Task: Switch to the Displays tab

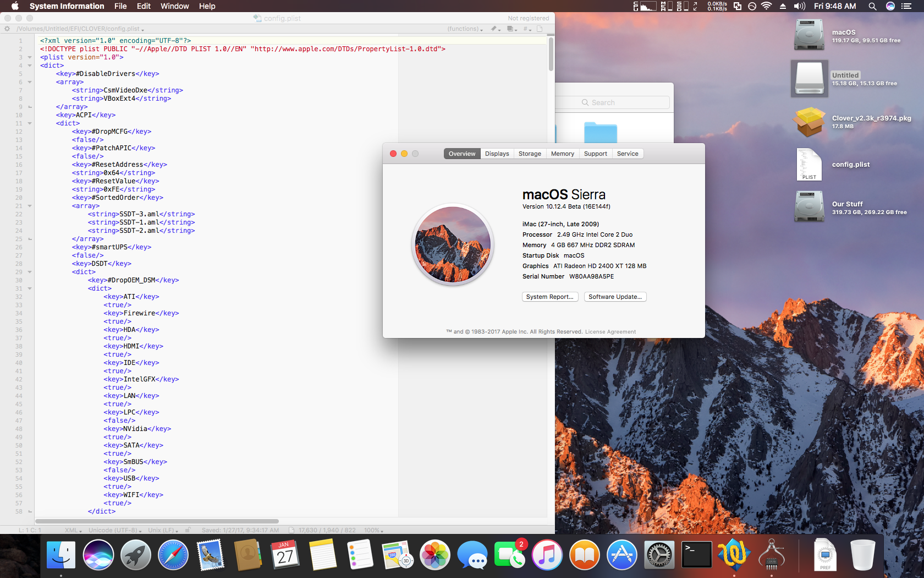Action: (x=497, y=154)
